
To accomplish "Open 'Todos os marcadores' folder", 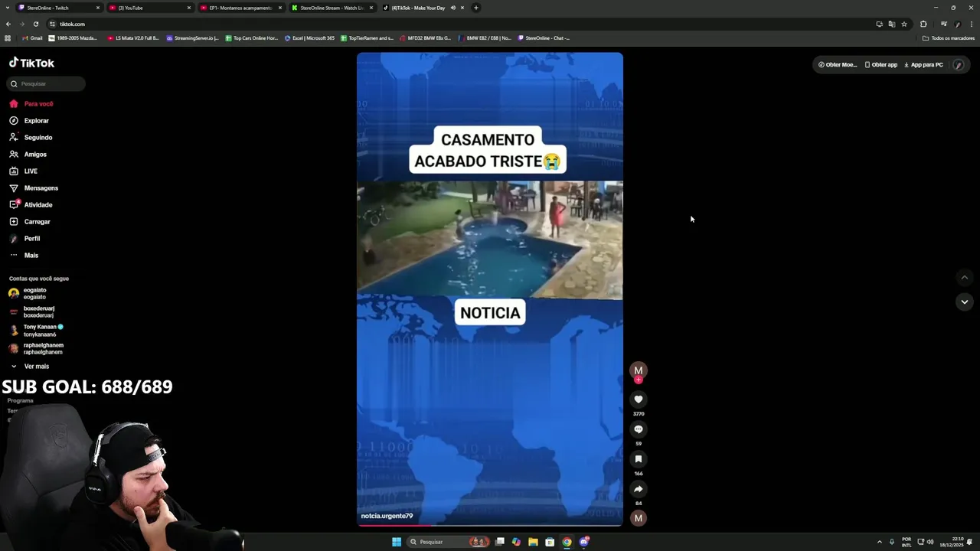I will click(x=948, y=37).
